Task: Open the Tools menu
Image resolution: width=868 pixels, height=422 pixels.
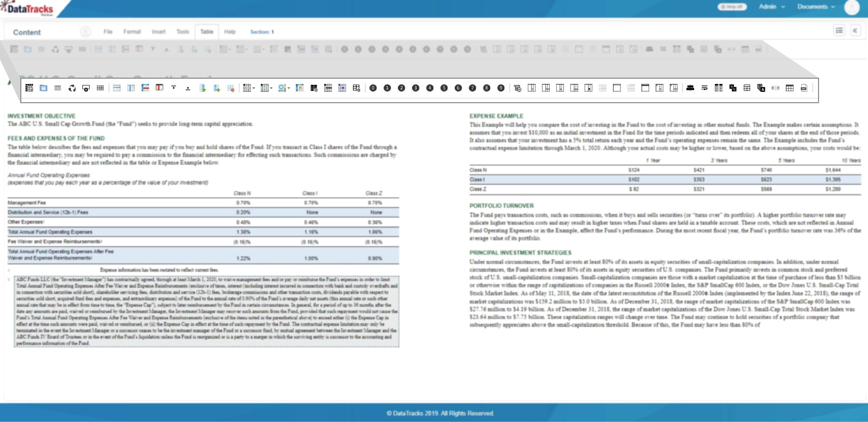Action: [183, 32]
